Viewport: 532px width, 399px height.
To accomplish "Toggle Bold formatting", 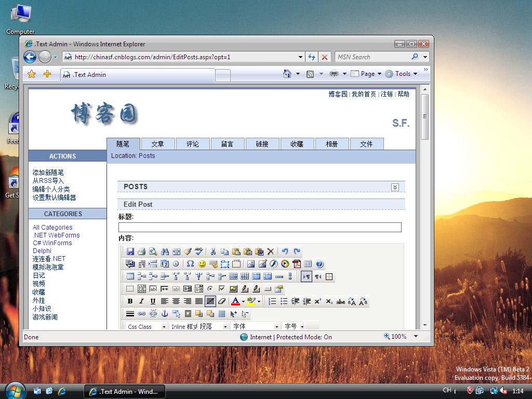I will pos(130,301).
